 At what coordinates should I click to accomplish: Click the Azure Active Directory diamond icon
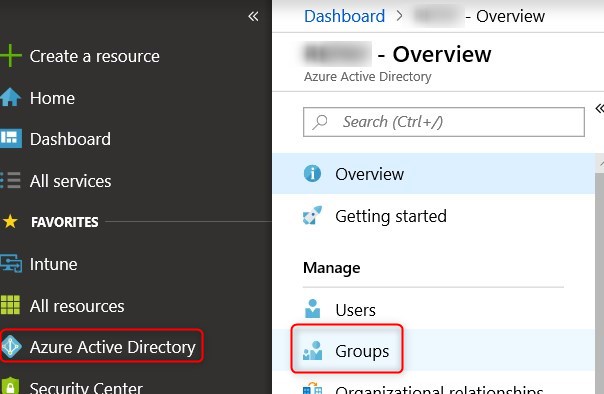point(10,347)
